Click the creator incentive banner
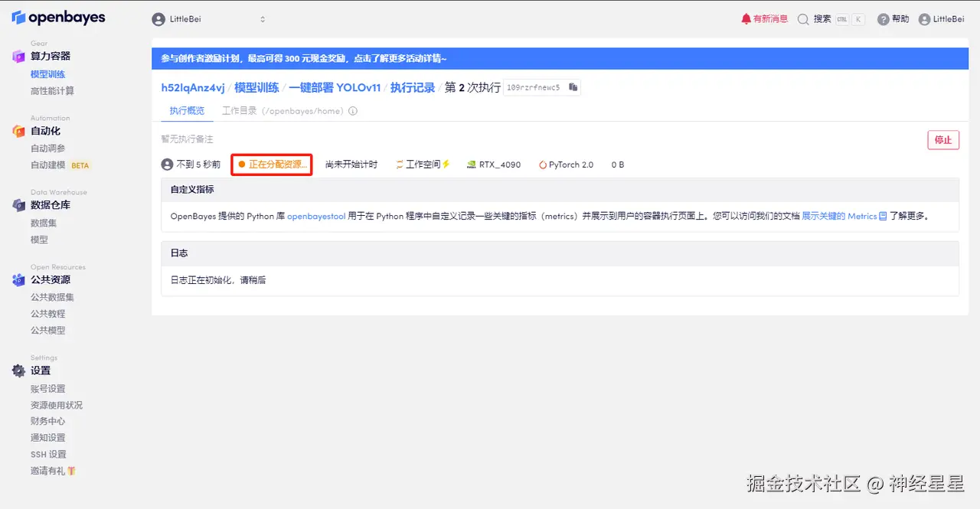Screen dimensions: 980x509 click(306, 58)
